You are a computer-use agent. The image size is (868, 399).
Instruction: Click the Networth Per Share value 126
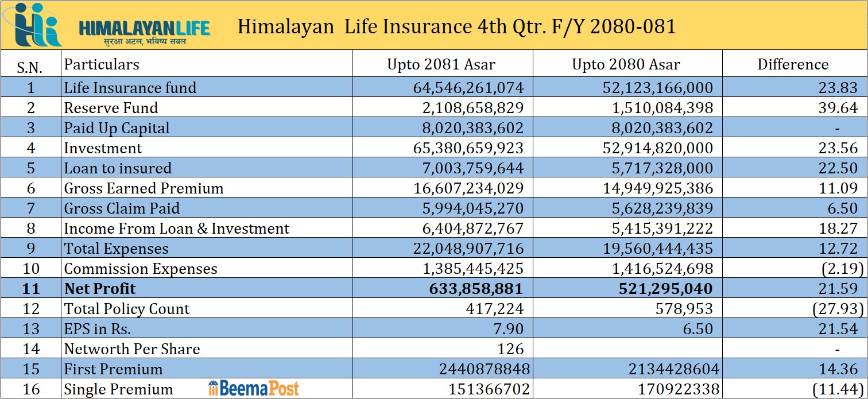510,348
